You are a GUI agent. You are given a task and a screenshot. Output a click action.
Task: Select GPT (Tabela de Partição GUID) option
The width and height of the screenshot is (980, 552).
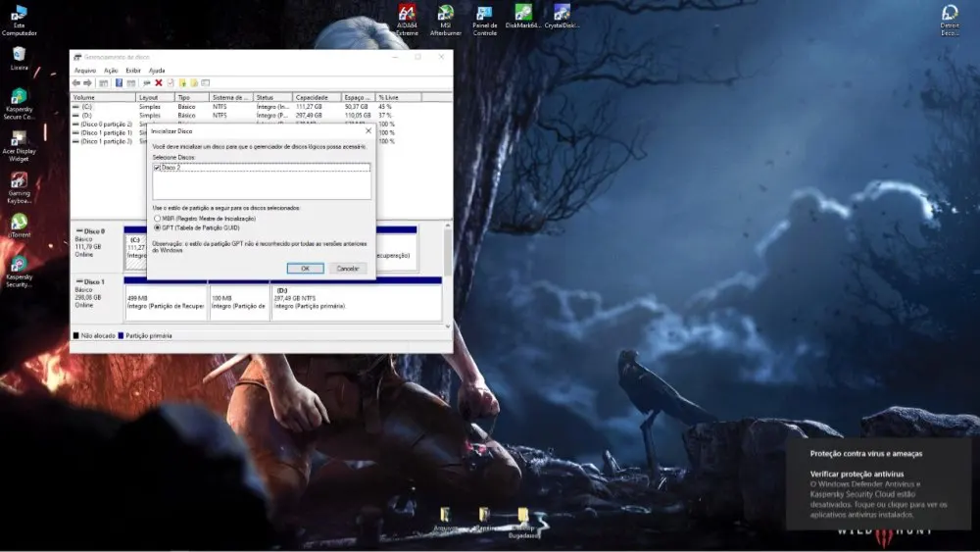(x=158, y=228)
